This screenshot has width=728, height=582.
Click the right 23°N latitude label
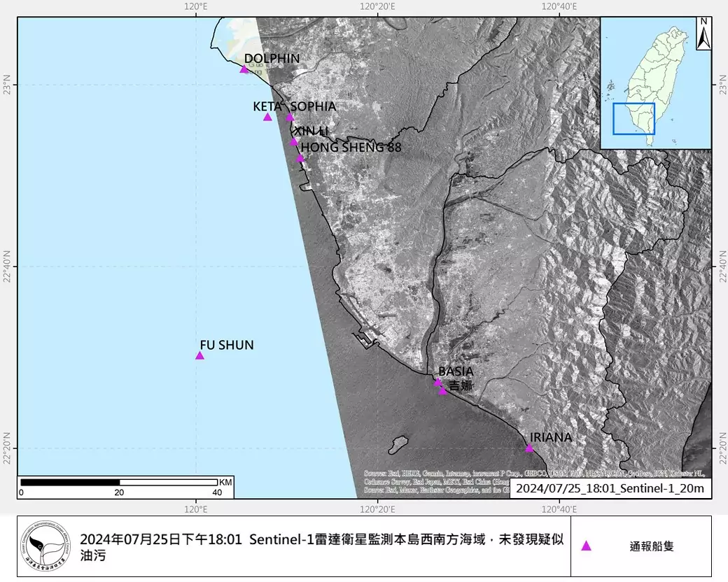[722, 85]
